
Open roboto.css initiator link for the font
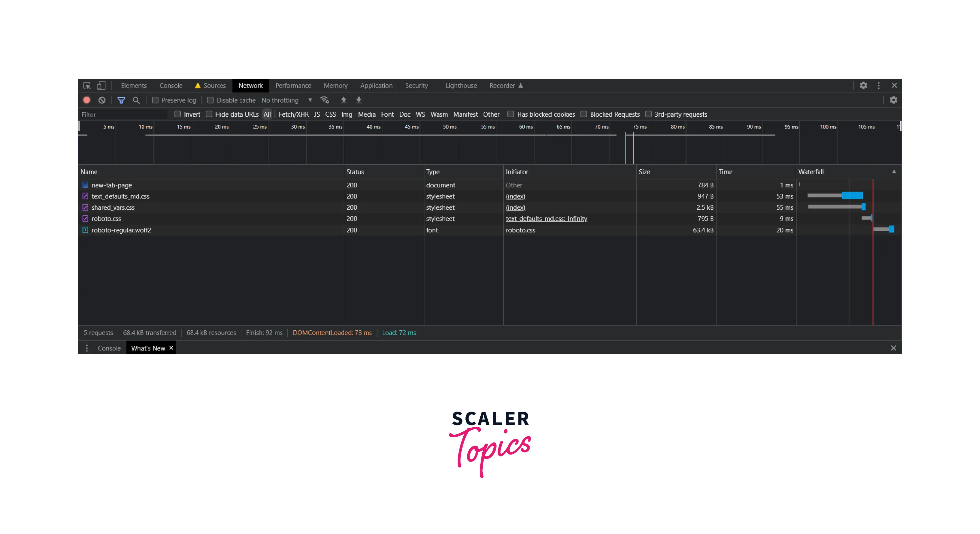520,230
